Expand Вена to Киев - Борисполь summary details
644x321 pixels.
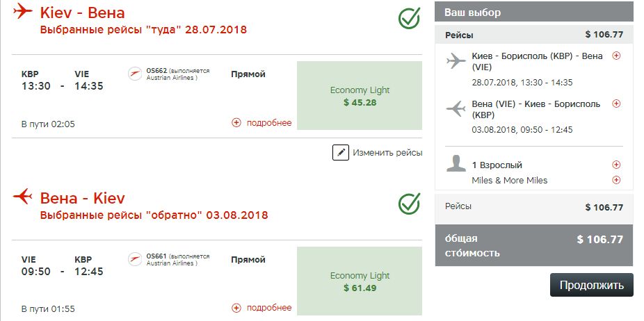point(616,104)
